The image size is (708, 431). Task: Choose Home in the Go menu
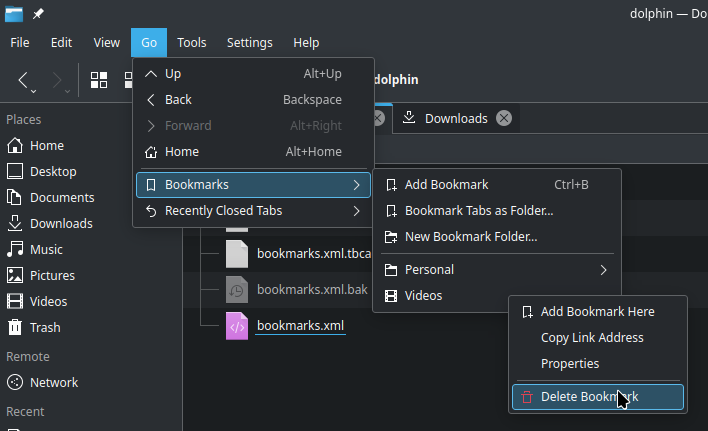pyautogui.click(x=253, y=152)
